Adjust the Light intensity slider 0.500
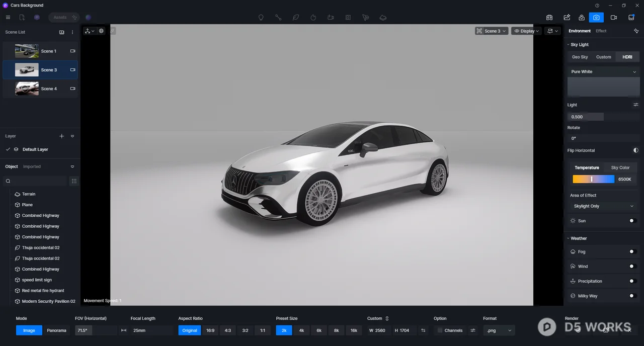The height and width of the screenshot is (346, 644). click(604, 117)
